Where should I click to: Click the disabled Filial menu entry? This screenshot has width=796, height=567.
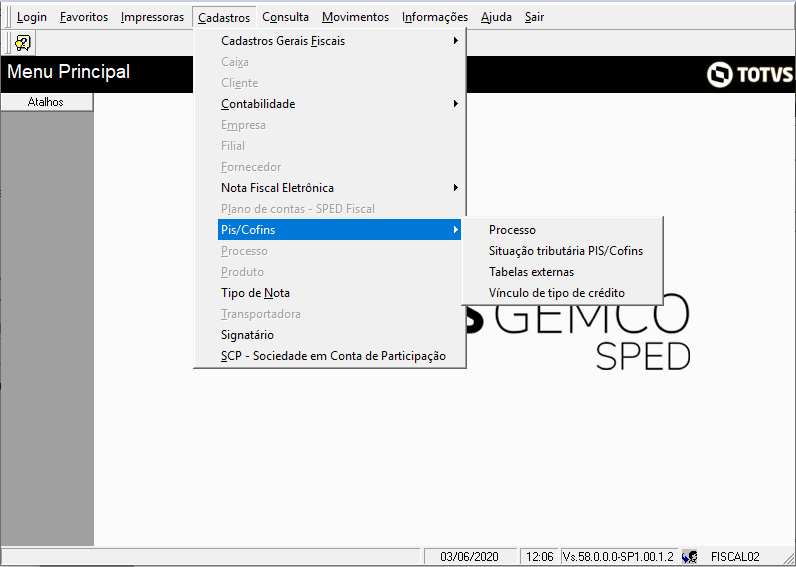339,146
